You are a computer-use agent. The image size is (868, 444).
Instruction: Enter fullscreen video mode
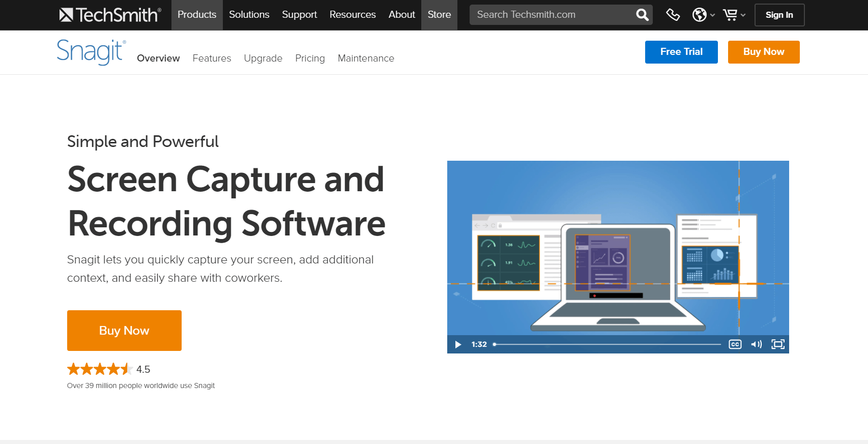point(778,344)
